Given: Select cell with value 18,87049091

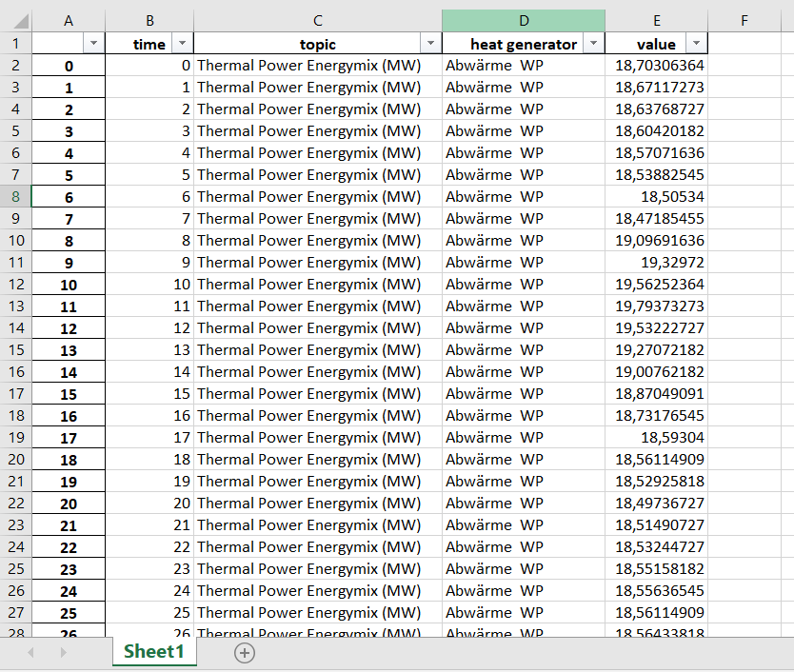Looking at the screenshot, I should click(656, 393).
